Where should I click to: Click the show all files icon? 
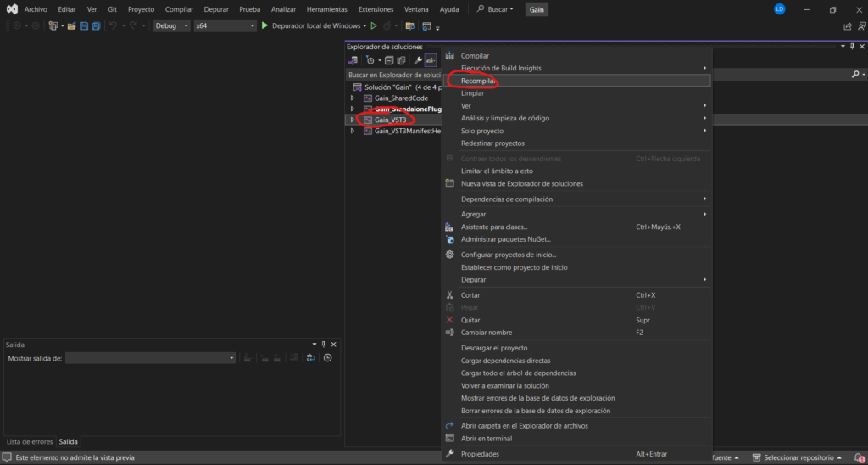[x=401, y=60]
